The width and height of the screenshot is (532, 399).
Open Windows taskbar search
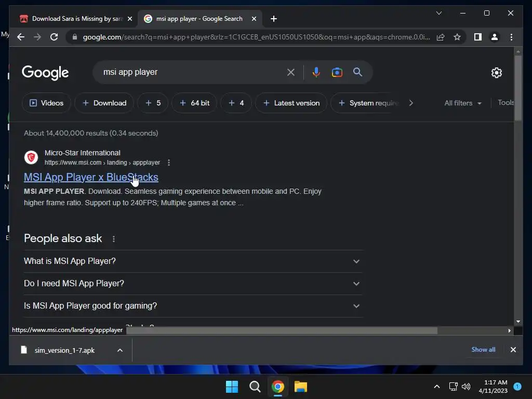click(x=255, y=387)
